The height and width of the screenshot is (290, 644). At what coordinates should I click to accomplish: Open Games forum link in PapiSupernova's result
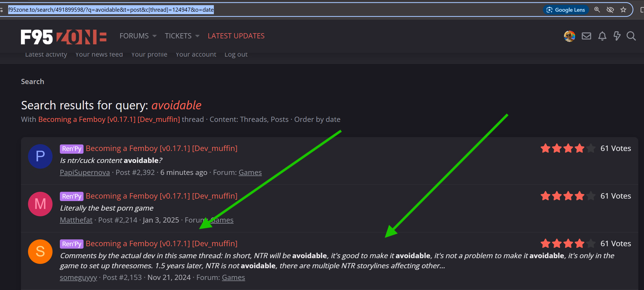(x=250, y=172)
